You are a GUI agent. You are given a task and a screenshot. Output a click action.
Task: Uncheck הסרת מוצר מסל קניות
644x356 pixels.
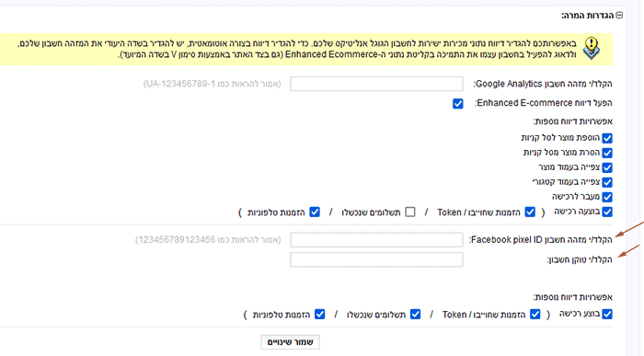tap(607, 153)
